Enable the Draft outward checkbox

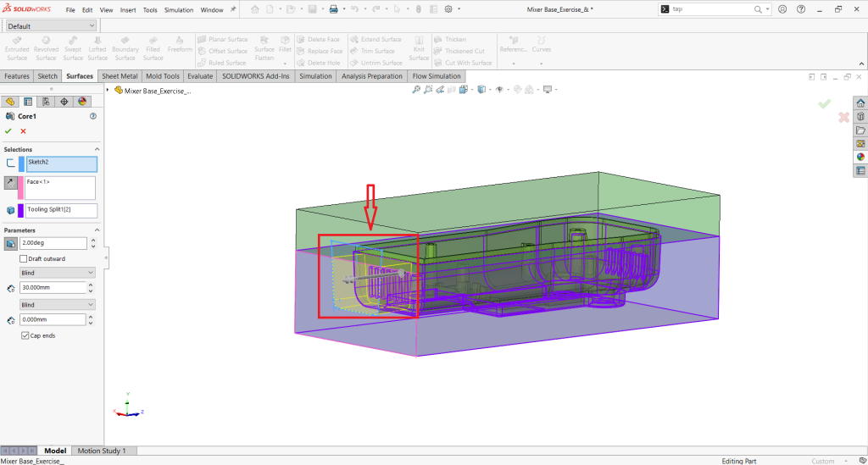point(24,258)
